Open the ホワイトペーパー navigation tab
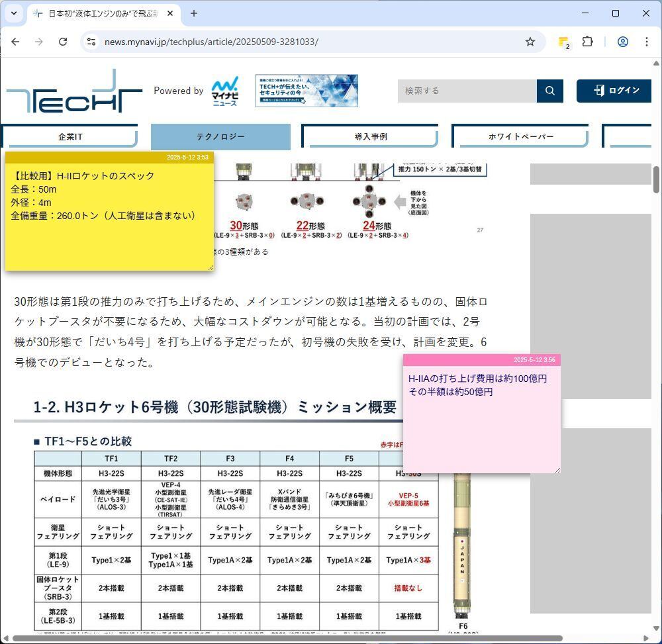 [520, 136]
